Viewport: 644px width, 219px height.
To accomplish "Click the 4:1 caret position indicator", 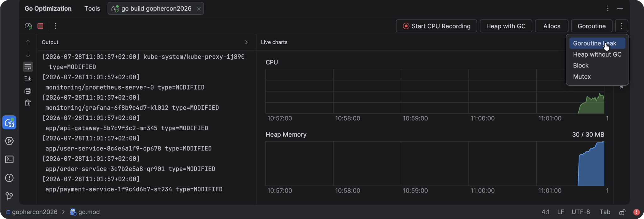I will coord(546,212).
